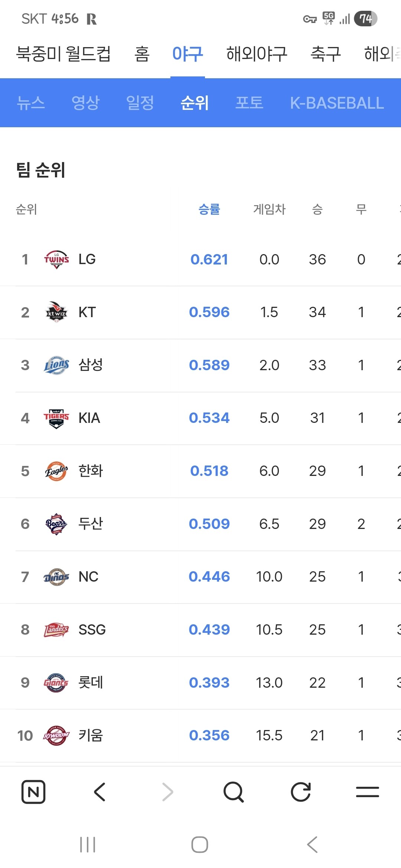Open the hamburger menu icon

click(368, 792)
